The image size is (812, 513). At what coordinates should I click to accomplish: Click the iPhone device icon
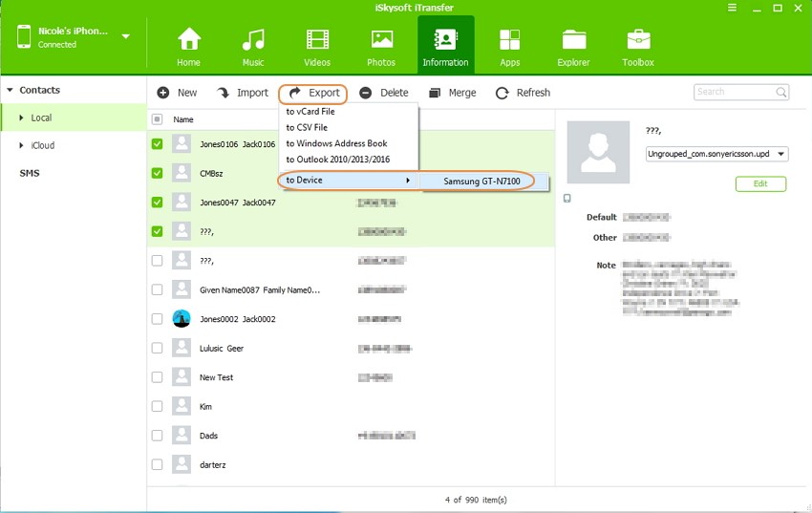tap(24, 36)
